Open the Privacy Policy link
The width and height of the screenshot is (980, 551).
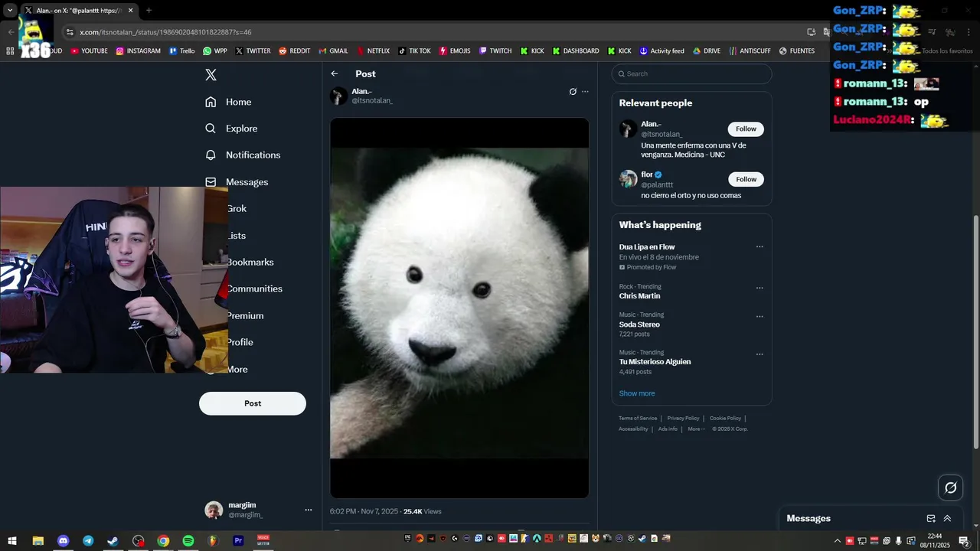pyautogui.click(x=683, y=419)
